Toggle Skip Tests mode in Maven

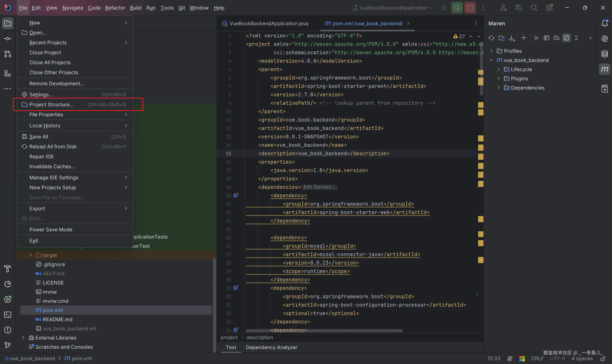pos(566,38)
